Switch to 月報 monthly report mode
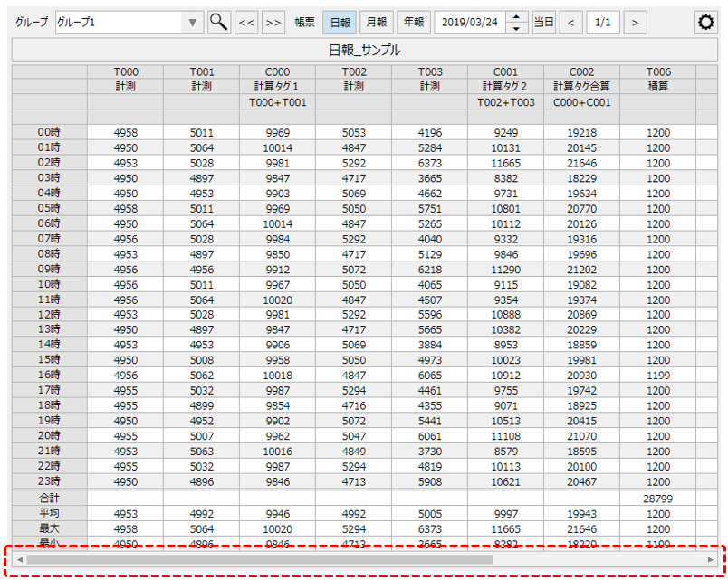728x580 pixels. [x=376, y=23]
